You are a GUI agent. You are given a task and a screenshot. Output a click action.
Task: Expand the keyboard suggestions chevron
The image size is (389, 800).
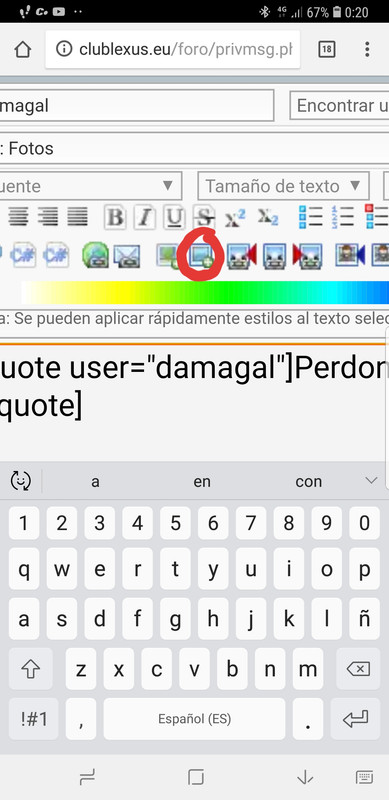tap(371, 481)
